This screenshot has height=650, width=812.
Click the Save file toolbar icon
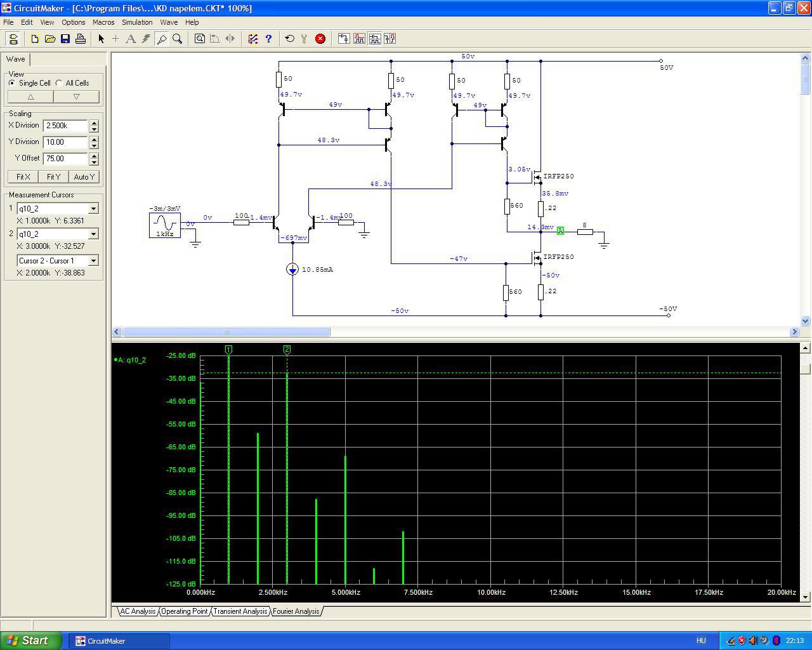[x=65, y=39]
